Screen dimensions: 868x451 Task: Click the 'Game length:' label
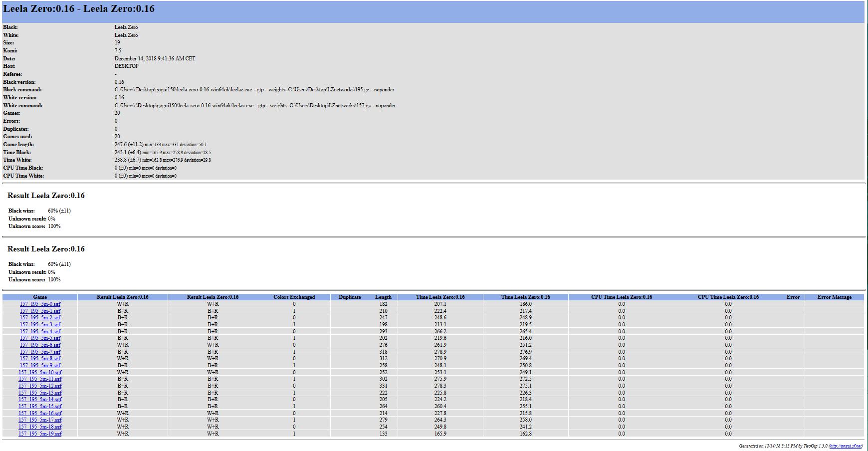18,144
